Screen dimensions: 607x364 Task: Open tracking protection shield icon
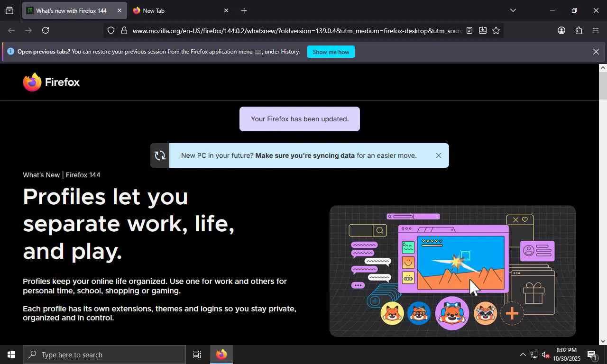111,30
